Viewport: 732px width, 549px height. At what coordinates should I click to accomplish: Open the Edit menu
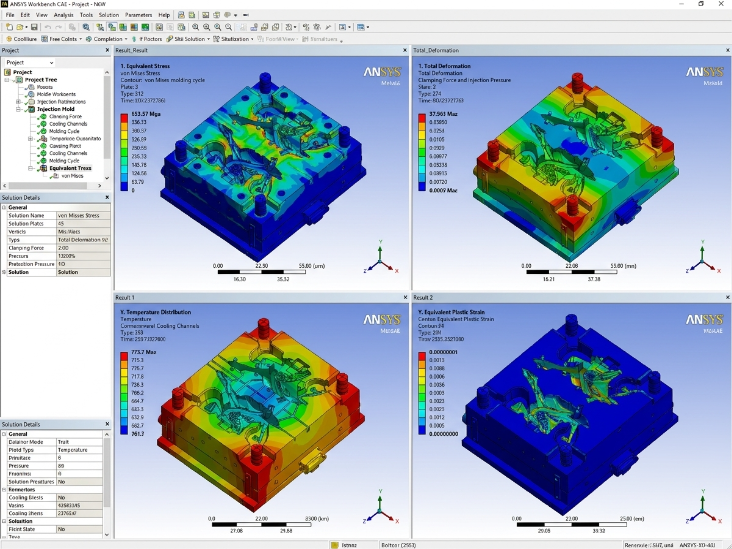pos(25,15)
